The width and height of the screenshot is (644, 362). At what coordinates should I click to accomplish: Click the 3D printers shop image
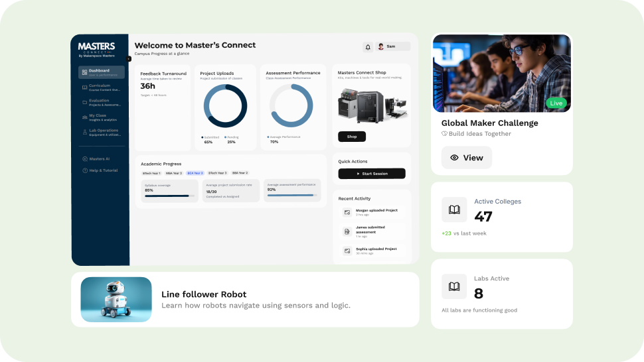(372, 106)
